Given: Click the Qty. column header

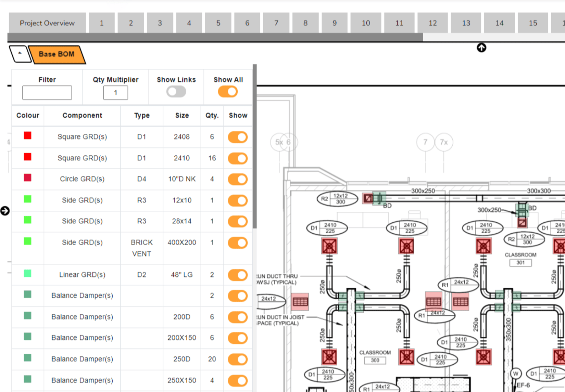Looking at the screenshot, I should 212,116.
